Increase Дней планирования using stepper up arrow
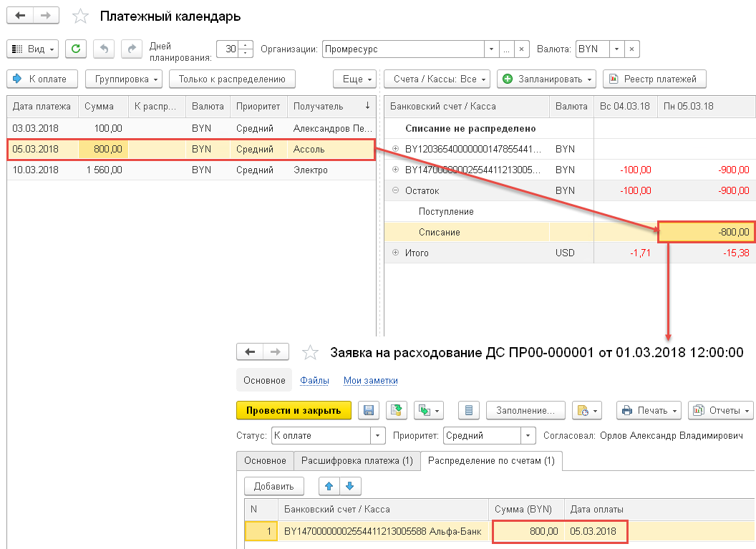Image resolution: width=756 pixels, height=549 pixels. 246,46
